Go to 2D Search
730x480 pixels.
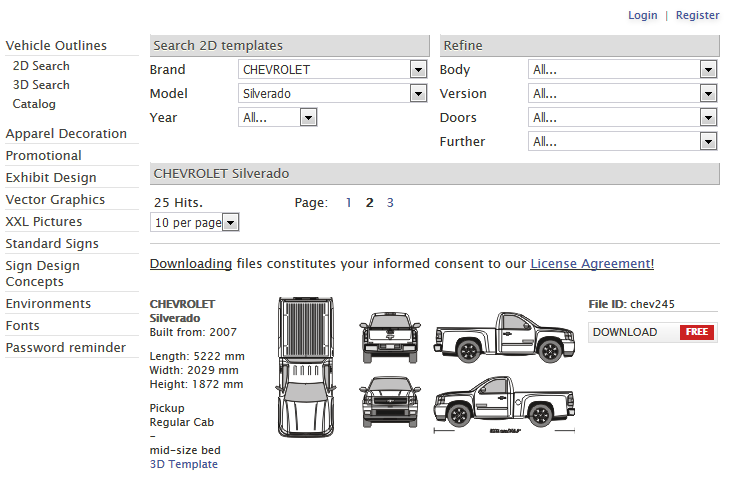[41, 66]
